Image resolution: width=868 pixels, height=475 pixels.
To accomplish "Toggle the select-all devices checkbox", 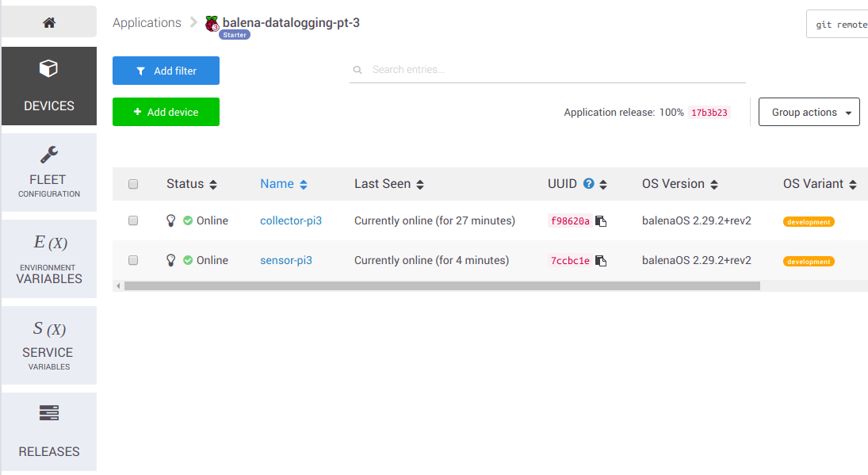I will pyautogui.click(x=133, y=184).
